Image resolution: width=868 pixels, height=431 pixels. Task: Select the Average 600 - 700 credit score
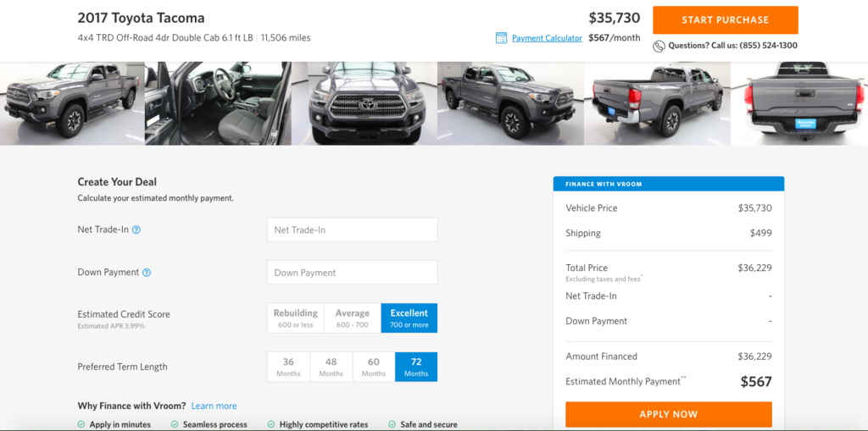tap(353, 318)
